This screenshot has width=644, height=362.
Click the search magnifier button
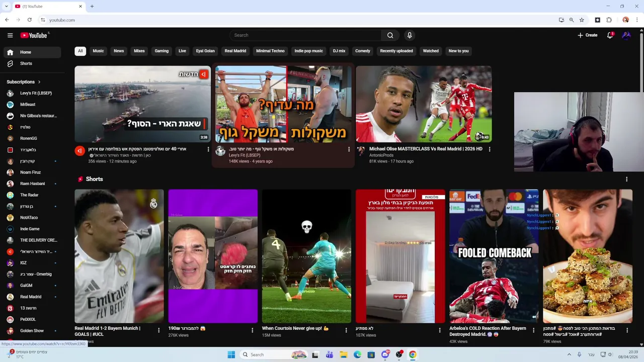[x=390, y=35]
